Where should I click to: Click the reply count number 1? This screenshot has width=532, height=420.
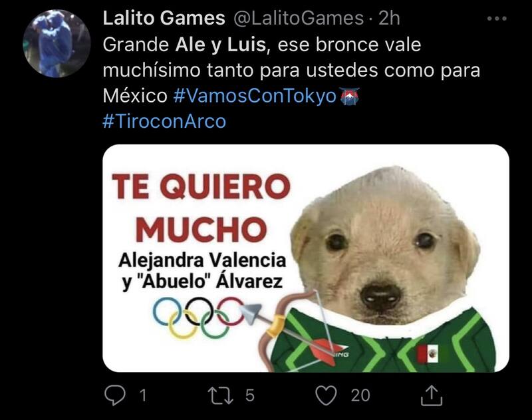(143, 395)
